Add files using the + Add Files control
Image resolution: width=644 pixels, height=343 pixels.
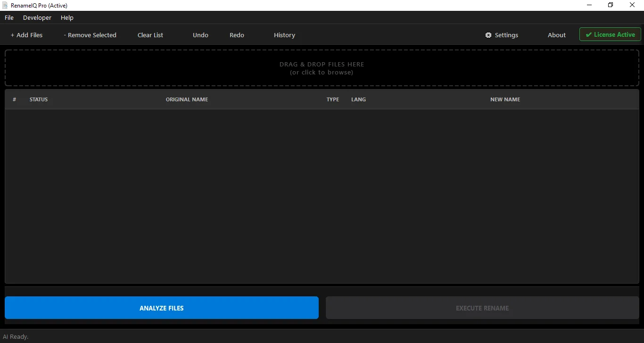coord(26,35)
